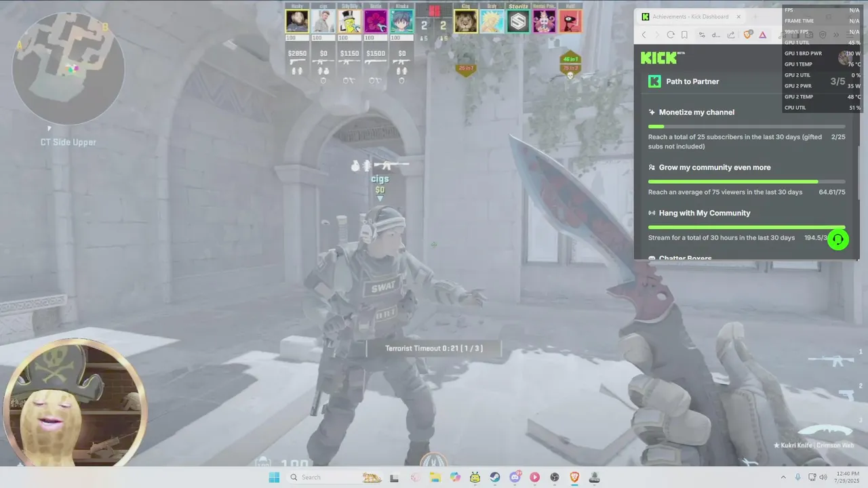Click the circular minimap radar
Image resolution: width=868 pixels, height=488 pixels.
(x=68, y=68)
